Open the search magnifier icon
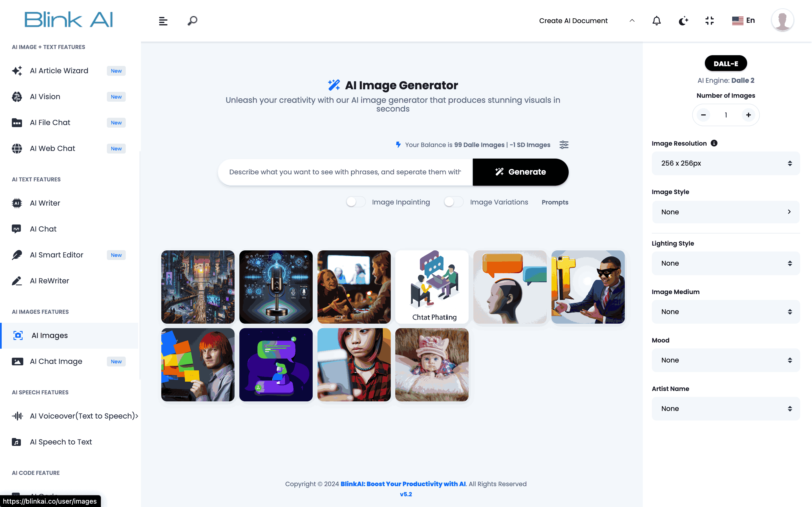The height and width of the screenshot is (507, 812). pyautogui.click(x=192, y=21)
